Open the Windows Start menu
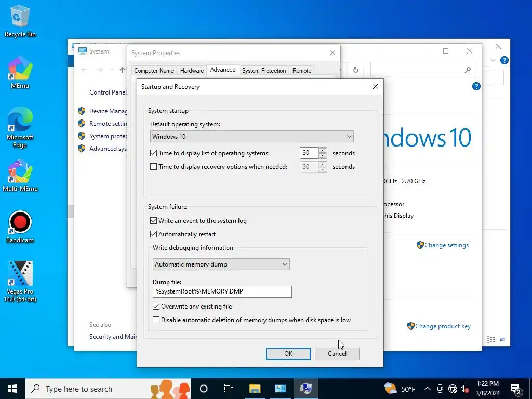 click(12, 389)
